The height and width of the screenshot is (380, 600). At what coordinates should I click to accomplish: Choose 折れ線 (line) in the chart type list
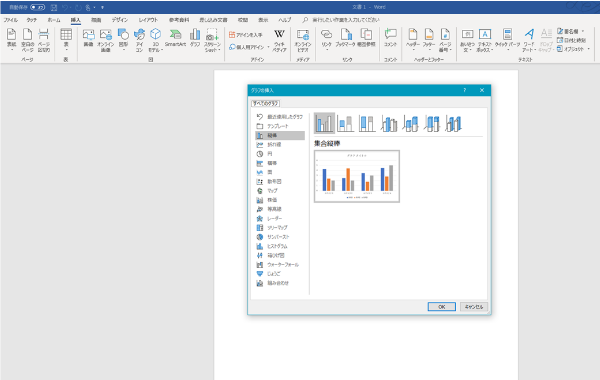click(280, 145)
